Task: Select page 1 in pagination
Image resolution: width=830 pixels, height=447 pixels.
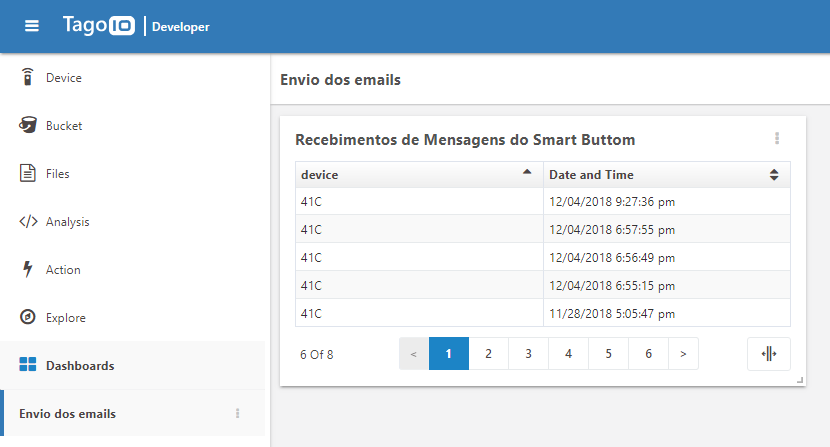Action: [448, 354]
